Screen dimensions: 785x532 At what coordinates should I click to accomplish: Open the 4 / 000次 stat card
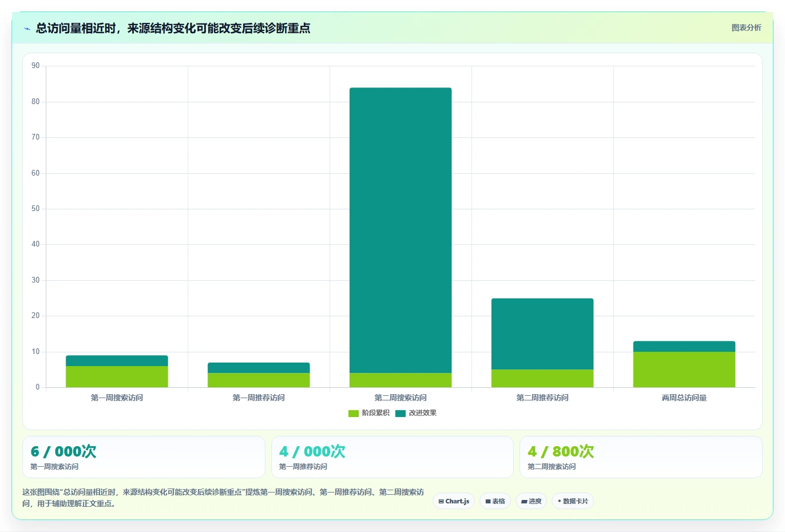[392, 457]
